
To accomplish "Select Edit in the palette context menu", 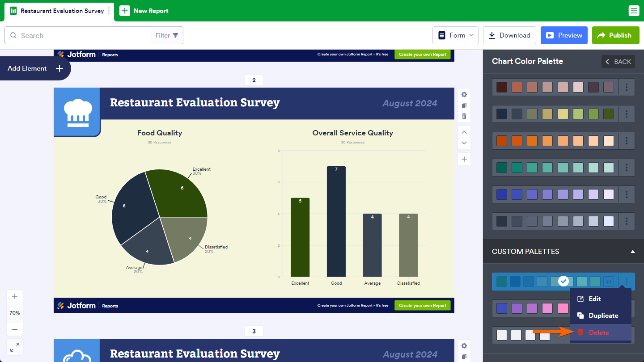I will [594, 299].
